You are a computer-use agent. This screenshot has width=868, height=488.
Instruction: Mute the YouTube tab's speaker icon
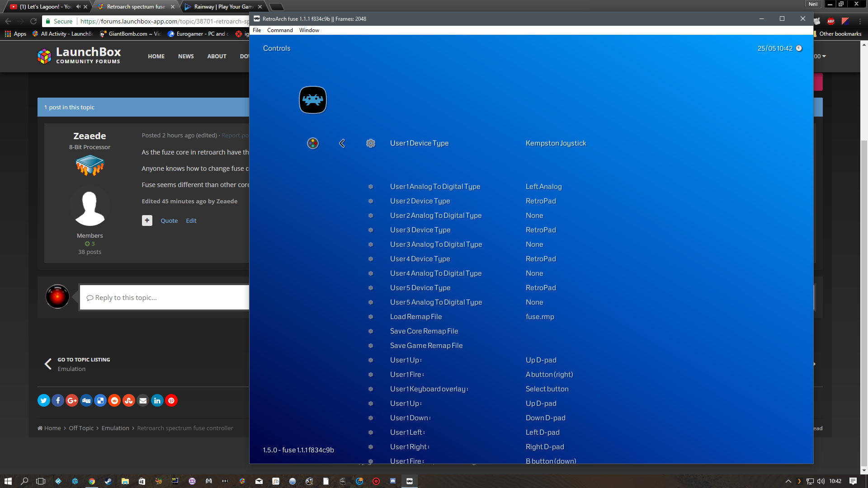(78, 7)
